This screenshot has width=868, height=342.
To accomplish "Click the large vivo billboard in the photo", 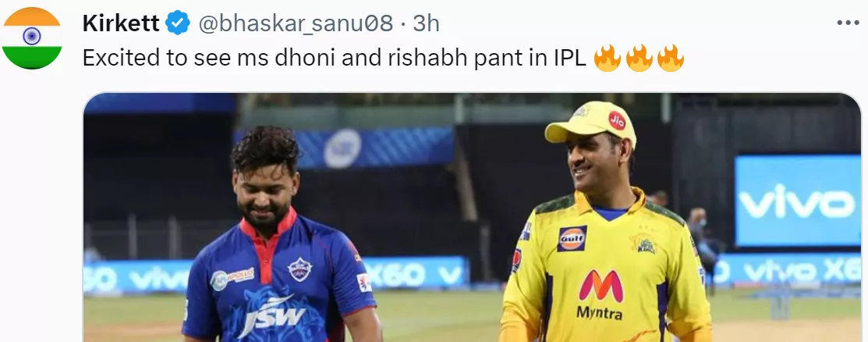I will pos(797,200).
